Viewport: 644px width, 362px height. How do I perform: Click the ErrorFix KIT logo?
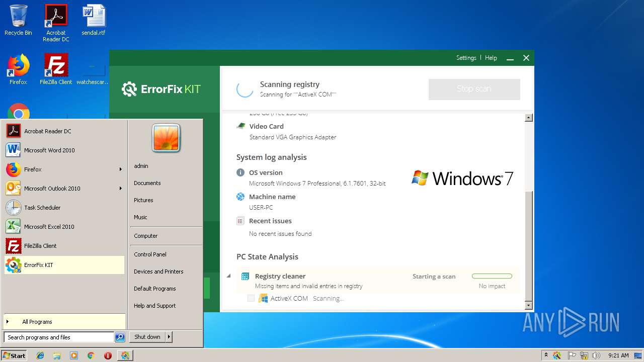(x=161, y=89)
